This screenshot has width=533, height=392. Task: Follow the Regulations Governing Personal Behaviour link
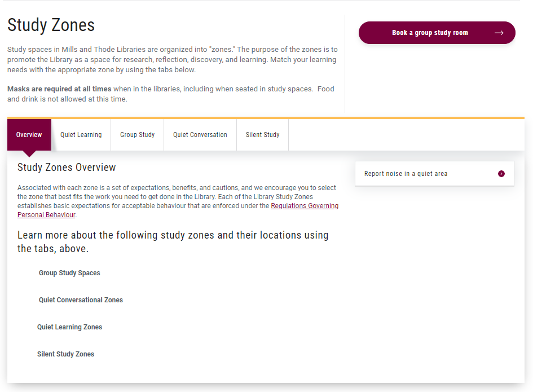[178, 210]
